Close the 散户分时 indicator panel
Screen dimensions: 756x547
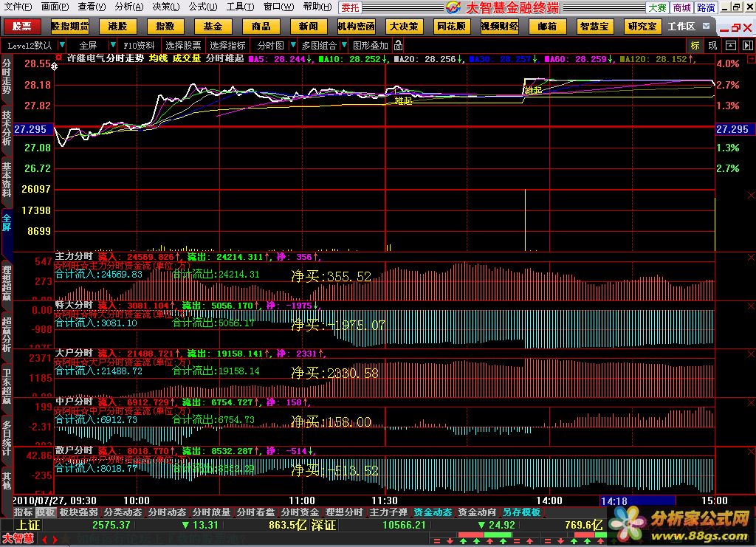751,452
